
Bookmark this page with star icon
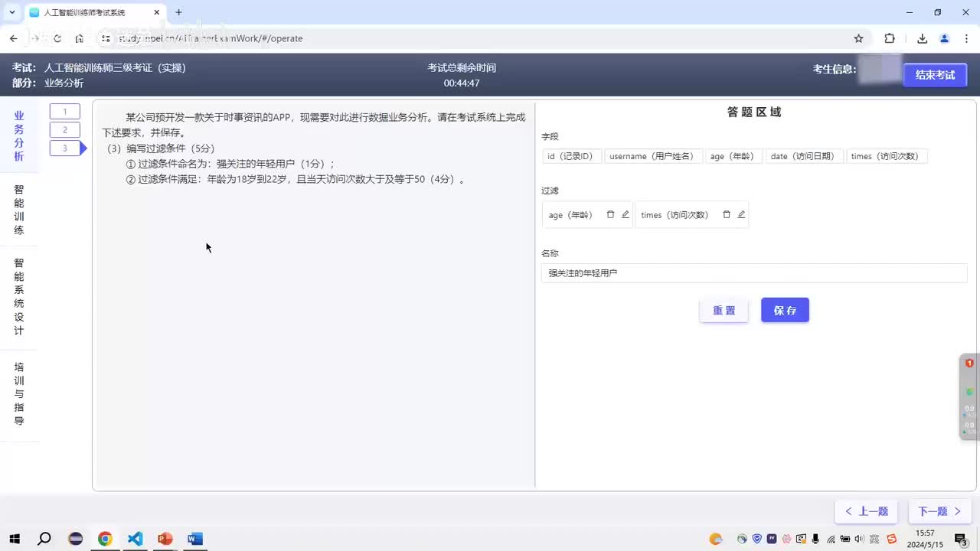[x=858, y=38]
